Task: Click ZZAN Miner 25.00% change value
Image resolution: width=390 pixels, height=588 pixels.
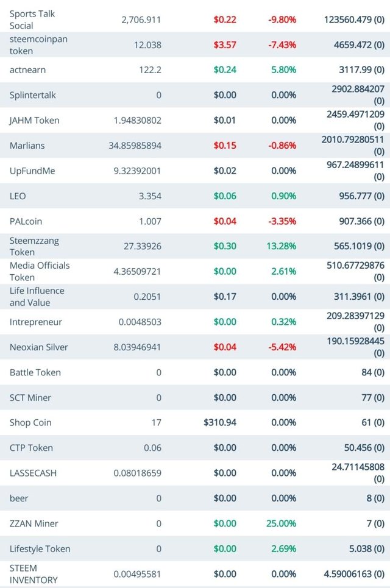Action: click(x=281, y=523)
